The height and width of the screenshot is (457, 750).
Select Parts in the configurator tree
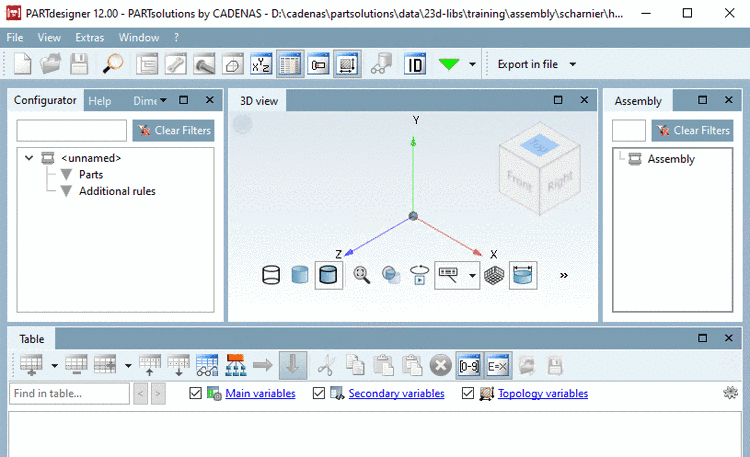pos(91,175)
